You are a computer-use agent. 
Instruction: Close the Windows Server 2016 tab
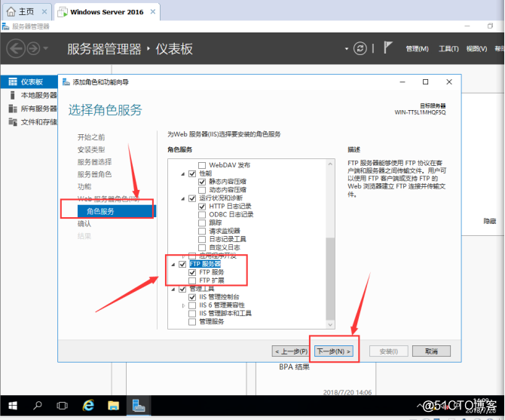[x=153, y=12]
